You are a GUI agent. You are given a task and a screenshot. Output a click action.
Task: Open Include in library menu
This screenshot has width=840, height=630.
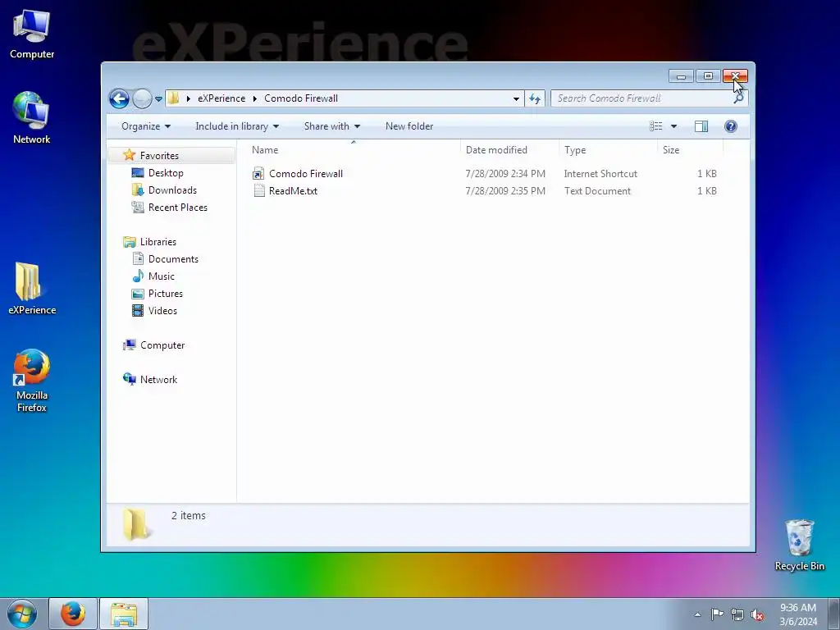click(x=237, y=126)
